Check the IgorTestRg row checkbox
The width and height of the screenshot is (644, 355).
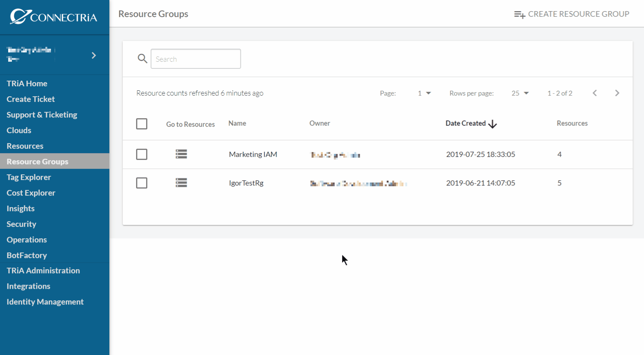tap(142, 183)
